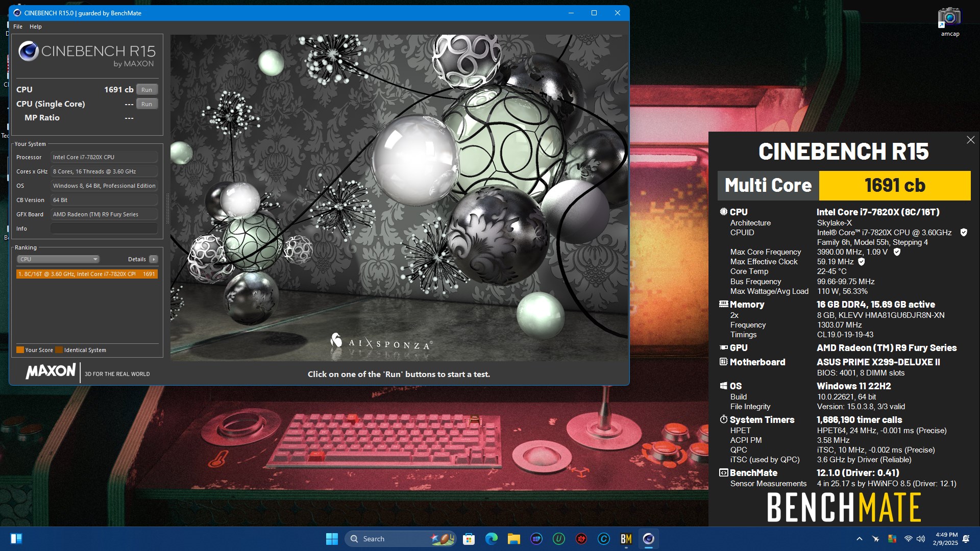The width and height of the screenshot is (980, 551).
Task: Click the Cores x GHz field
Action: (104, 171)
